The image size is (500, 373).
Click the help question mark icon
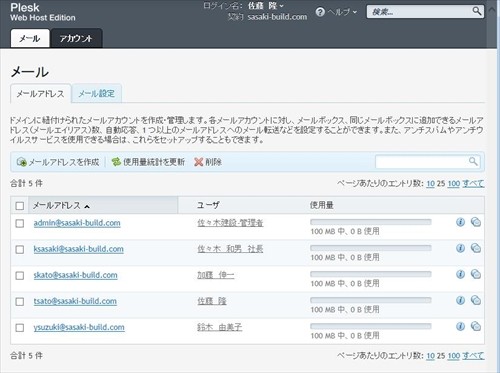[320, 12]
